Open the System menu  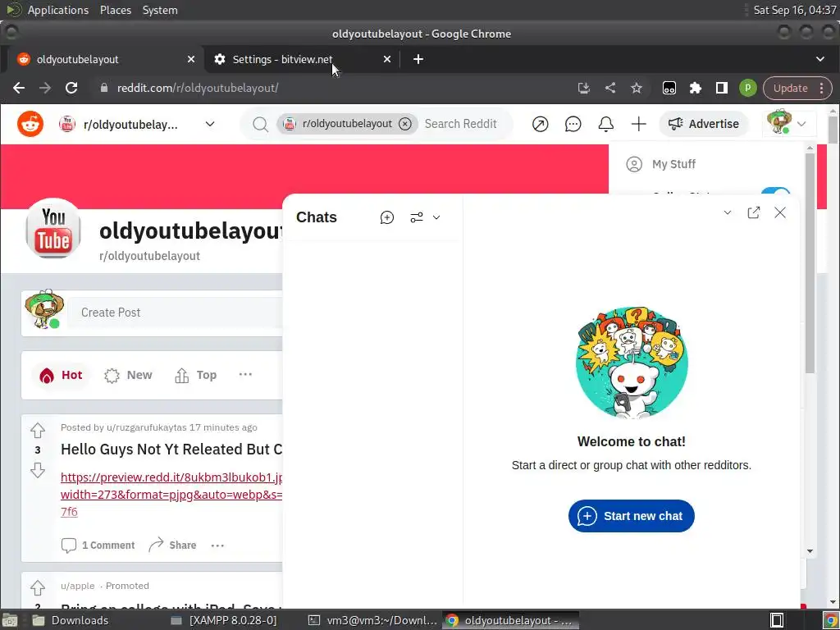tap(160, 10)
